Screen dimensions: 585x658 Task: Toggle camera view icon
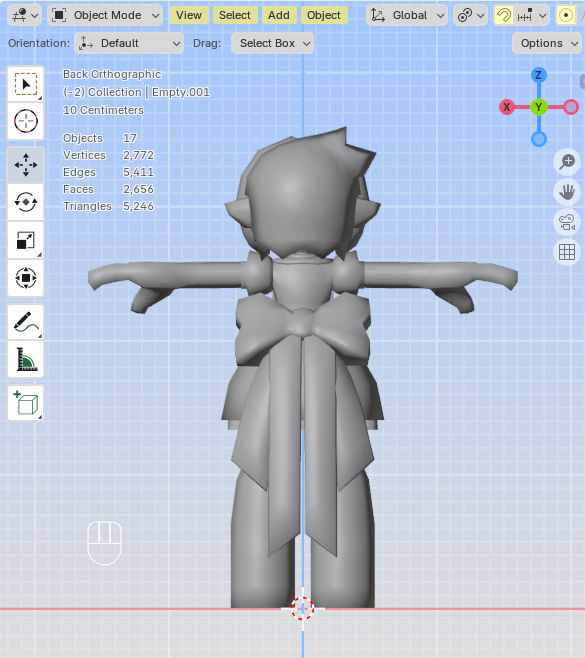click(567, 222)
